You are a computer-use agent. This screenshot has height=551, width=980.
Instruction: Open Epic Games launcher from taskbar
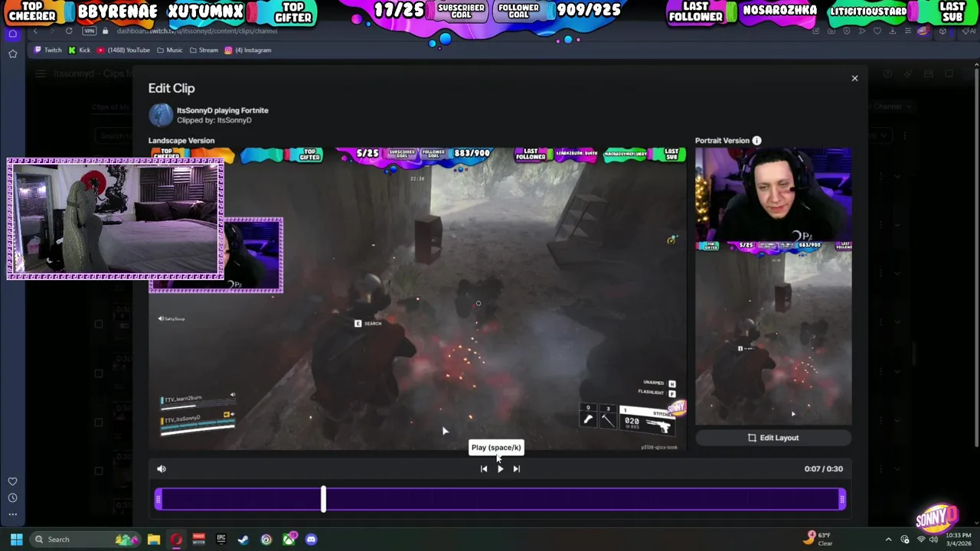[221, 540]
